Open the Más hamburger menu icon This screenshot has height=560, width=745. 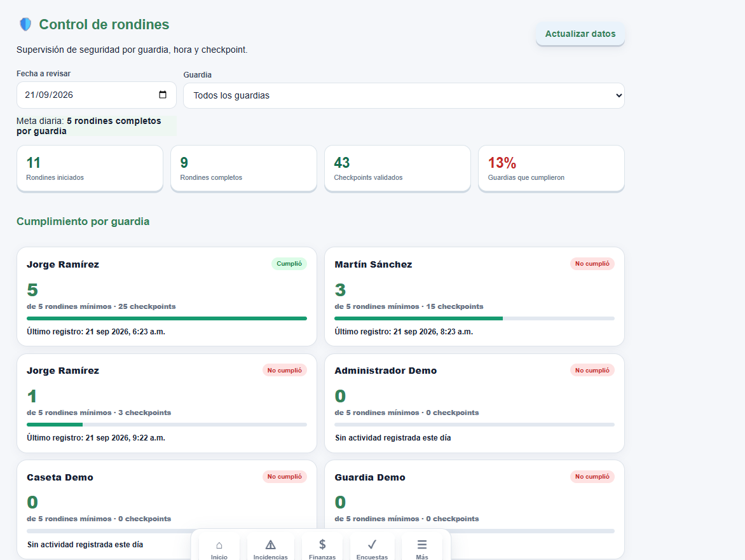tap(422, 544)
